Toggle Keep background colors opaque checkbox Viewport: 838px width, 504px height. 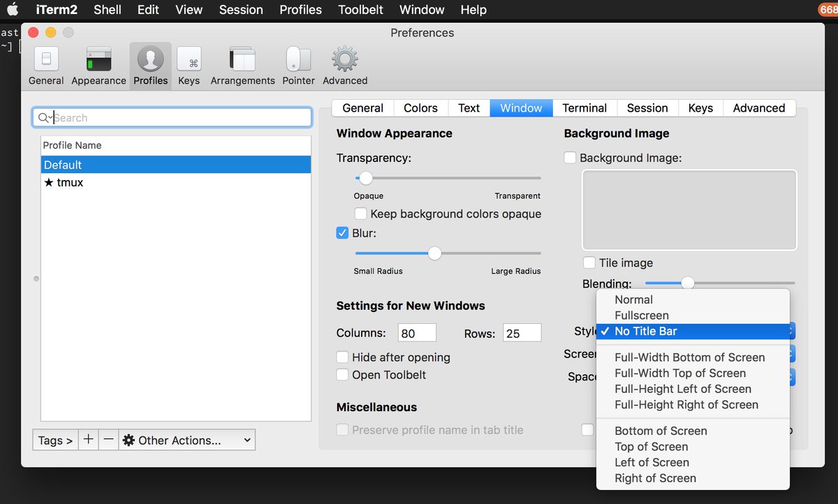pyautogui.click(x=361, y=214)
